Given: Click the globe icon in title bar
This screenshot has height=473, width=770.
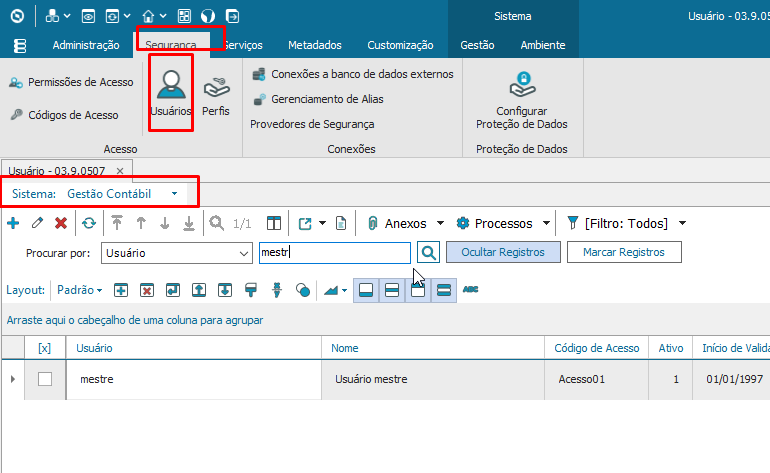Looking at the screenshot, I should [x=208, y=16].
